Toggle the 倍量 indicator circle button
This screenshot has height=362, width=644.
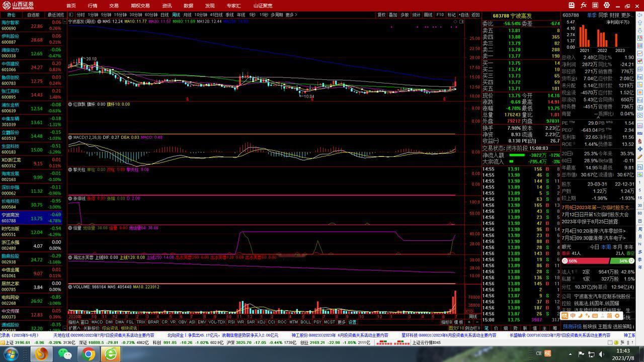[70, 228]
